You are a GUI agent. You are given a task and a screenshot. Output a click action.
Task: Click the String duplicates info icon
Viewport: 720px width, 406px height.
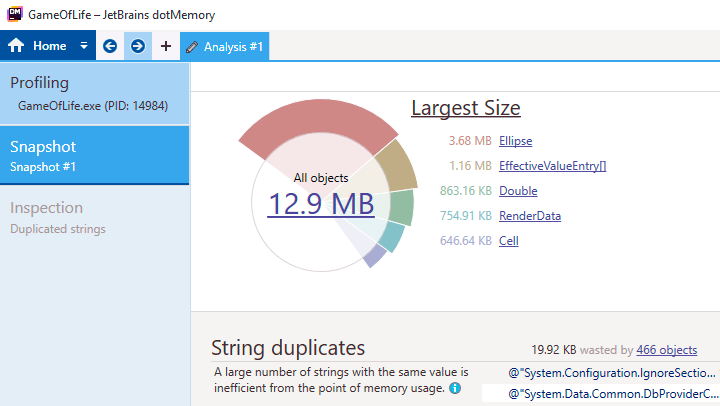pyautogui.click(x=455, y=388)
